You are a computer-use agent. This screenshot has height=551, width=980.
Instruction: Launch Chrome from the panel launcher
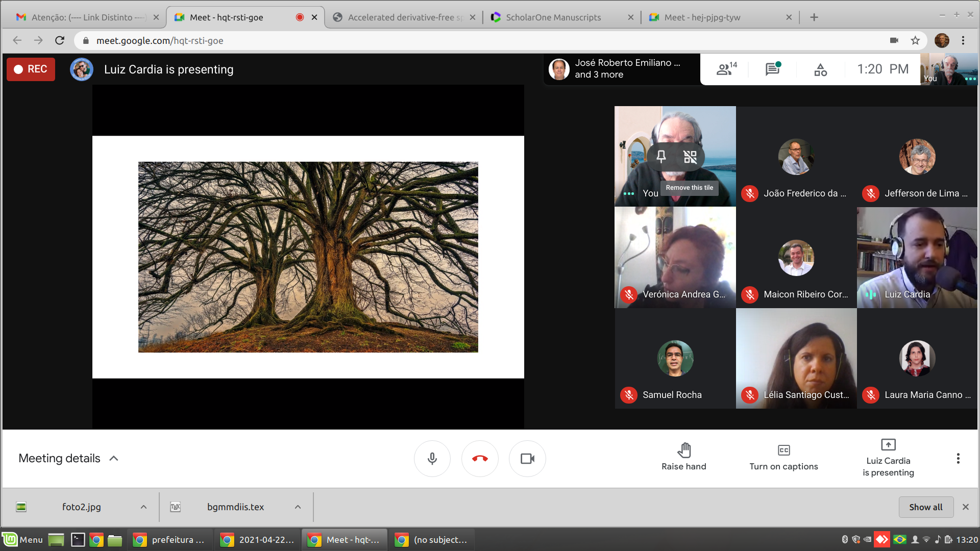click(x=96, y=540)
